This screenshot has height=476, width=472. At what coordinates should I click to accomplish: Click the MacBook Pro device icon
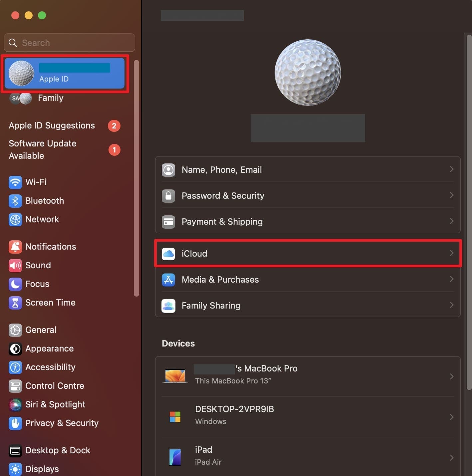point(175,376)
